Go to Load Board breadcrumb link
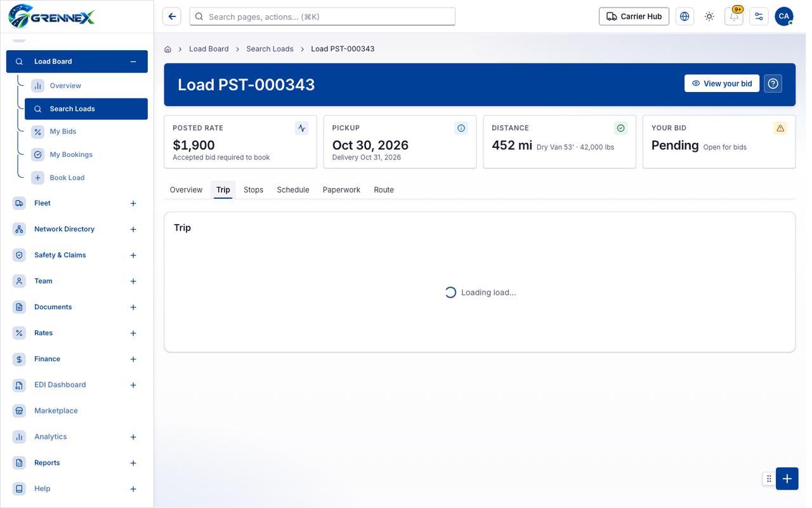 pyautogui.click(x=209, y=49)
